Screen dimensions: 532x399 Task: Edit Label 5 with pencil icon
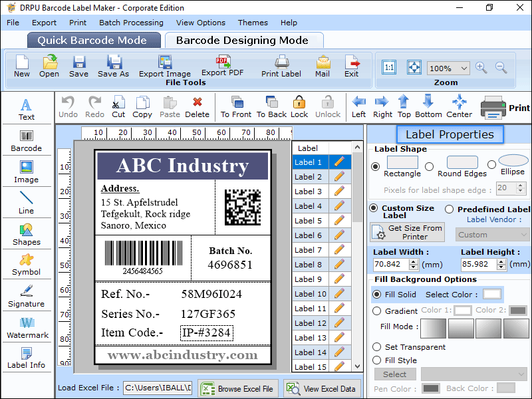coord(339,220)
